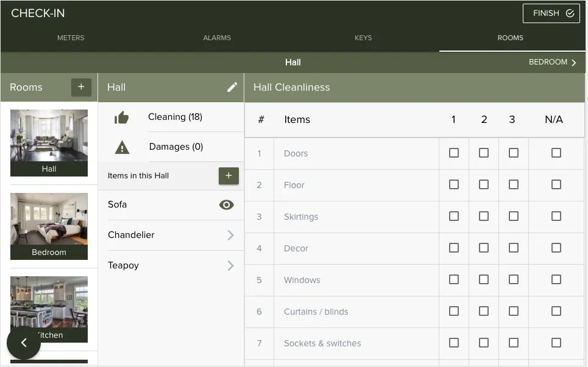Add an item to this Hall

click(x=228, y=176)
